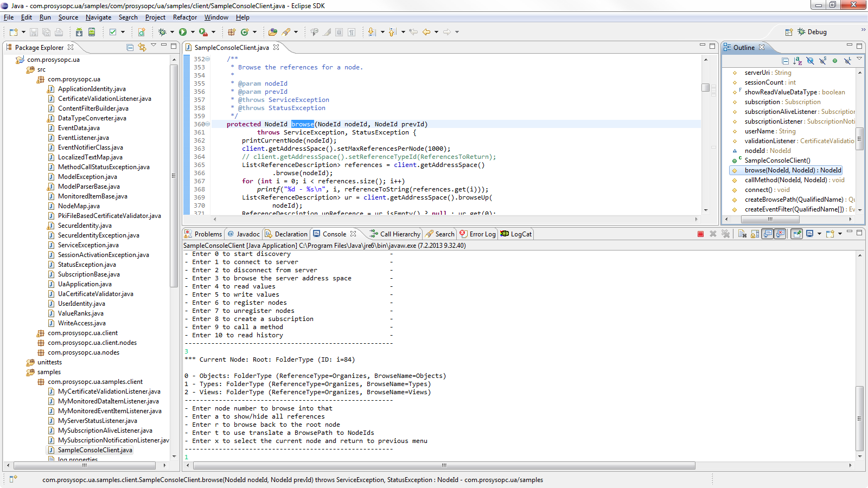Collapse all in Package Explorer
The height and width of the screenshot is (488, 868).
pos(130,48)
